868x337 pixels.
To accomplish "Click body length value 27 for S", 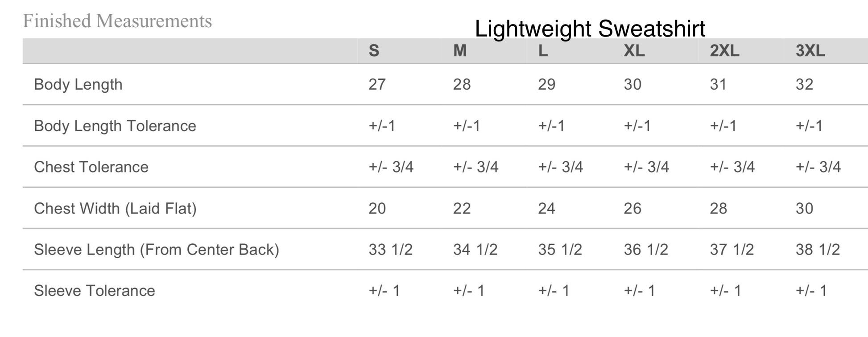I will 377,85.
